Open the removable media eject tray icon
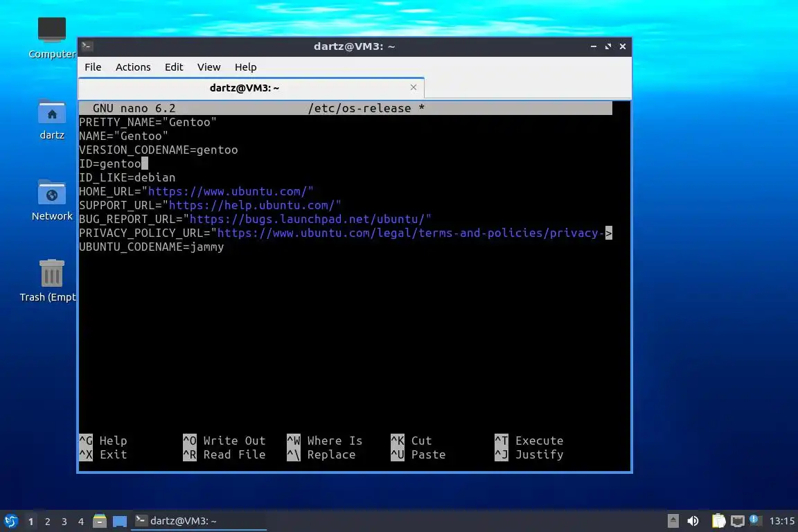 673,521
